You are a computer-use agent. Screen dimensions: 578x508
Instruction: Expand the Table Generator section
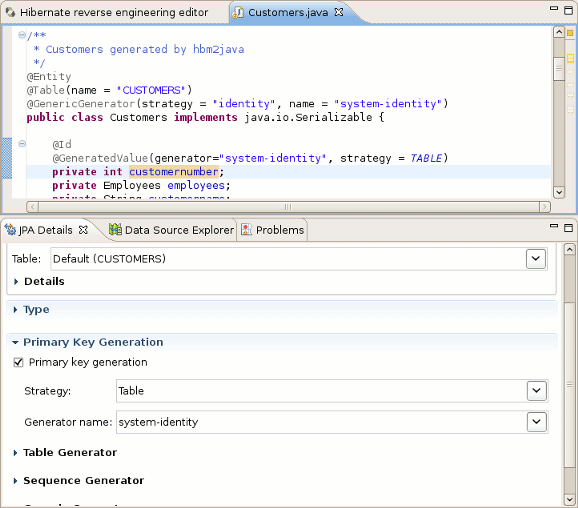[x=15, y=453]
